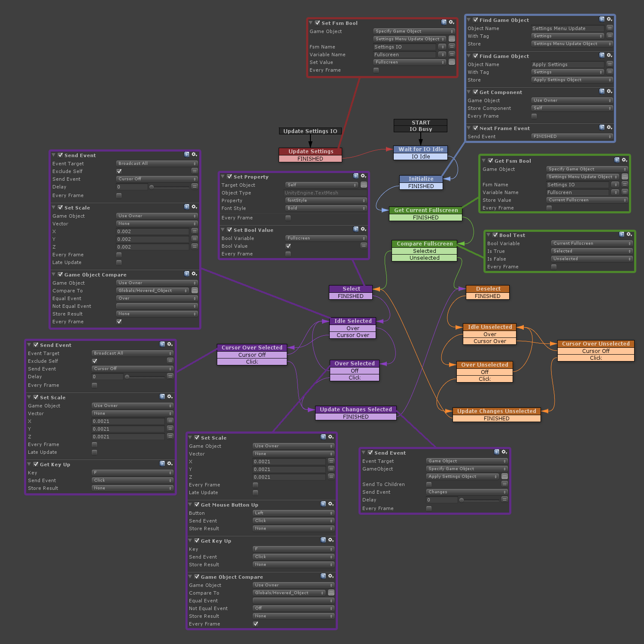The image size is (644, 644).
Task: Toggle variable mode beside the Bool Value checkbox
Action: pyautogui.click(x=364, y=246)
